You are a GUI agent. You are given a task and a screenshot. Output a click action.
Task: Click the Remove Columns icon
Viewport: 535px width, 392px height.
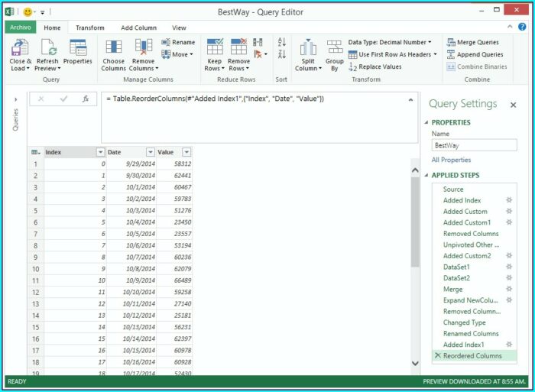[x=144, y=47]
